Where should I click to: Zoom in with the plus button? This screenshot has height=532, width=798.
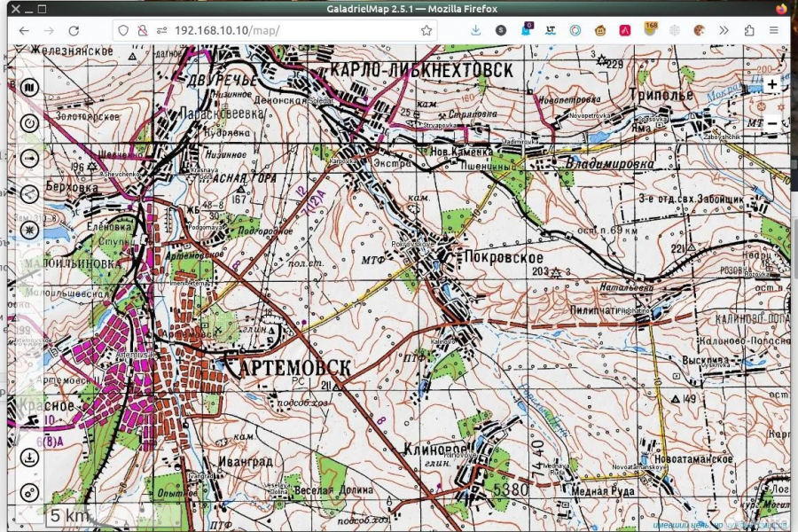[x=772, y=84]
